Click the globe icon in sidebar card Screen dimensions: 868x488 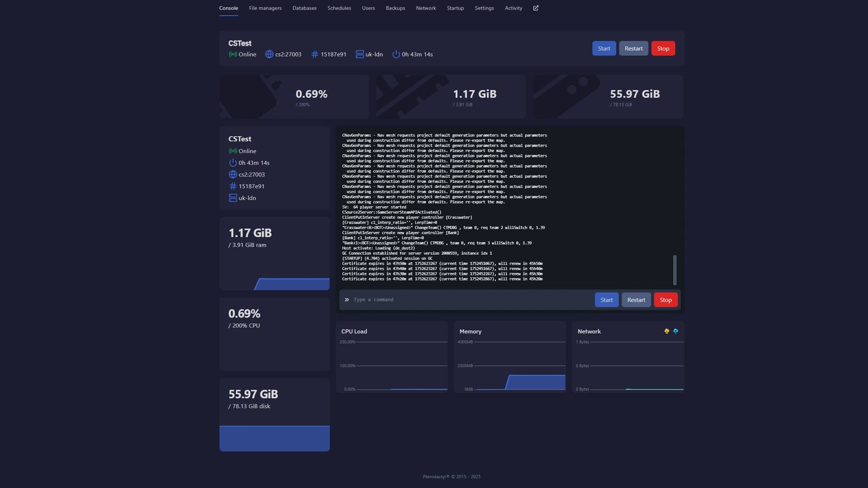tap(233, 174)
